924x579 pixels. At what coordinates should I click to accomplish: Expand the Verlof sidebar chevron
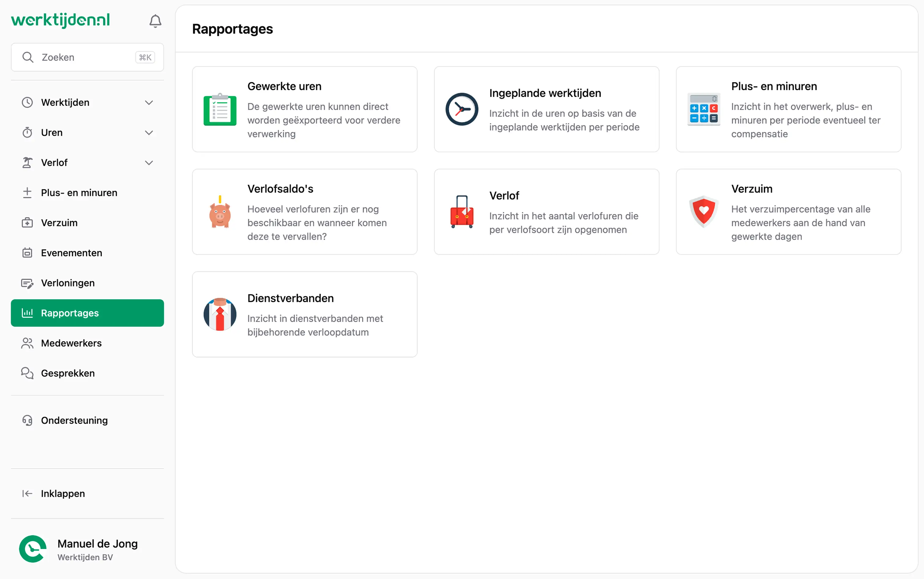click(149, 162)
